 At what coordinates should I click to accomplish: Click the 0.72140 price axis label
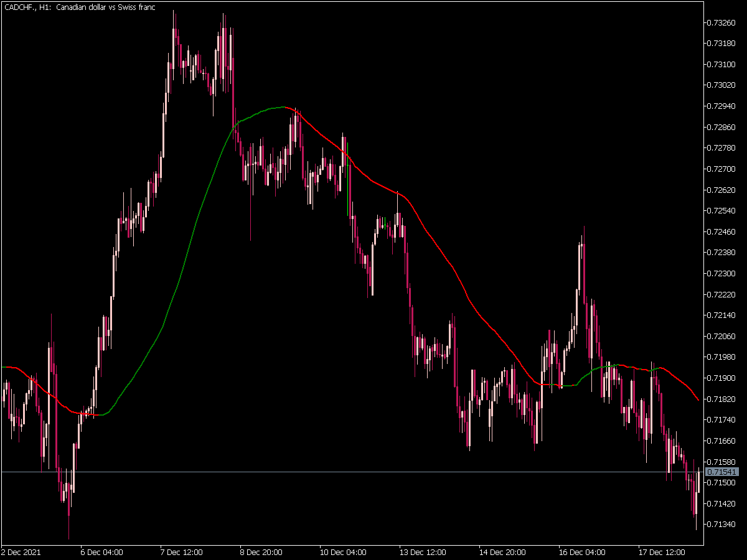[x=720, y=315]
